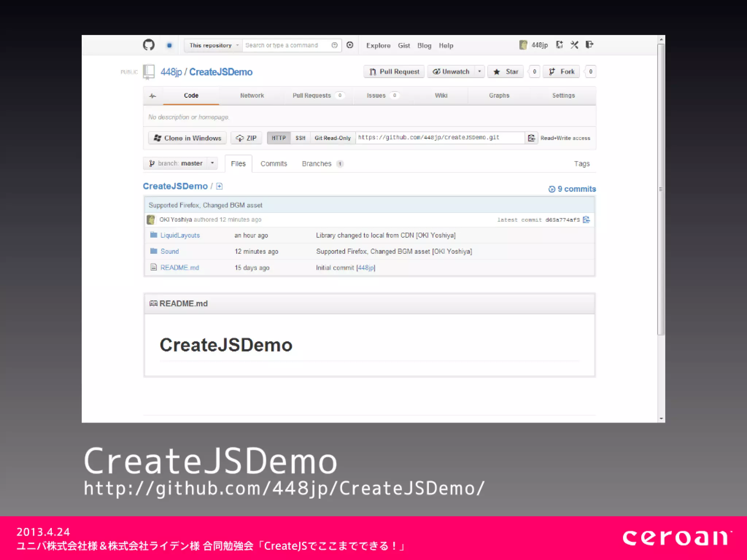Click the LiquidLayouts folder icon
This screenshot has width=747, height=560.
coord(154,235)
